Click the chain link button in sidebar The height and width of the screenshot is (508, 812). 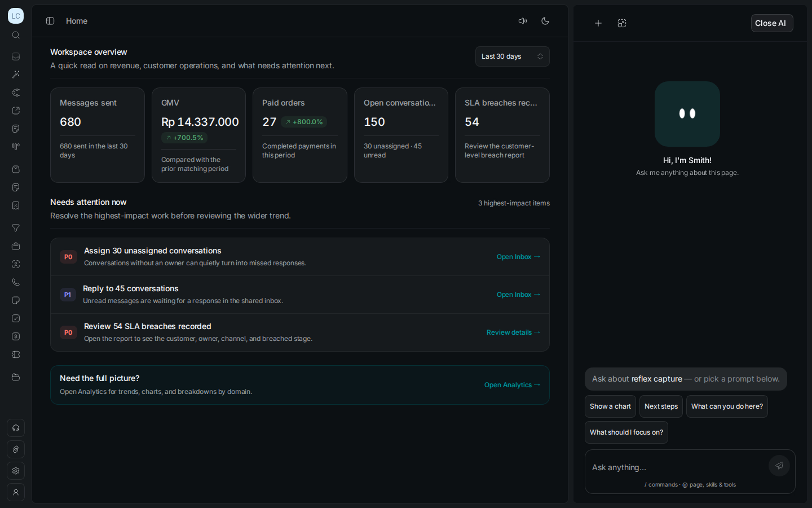[16, 449]
